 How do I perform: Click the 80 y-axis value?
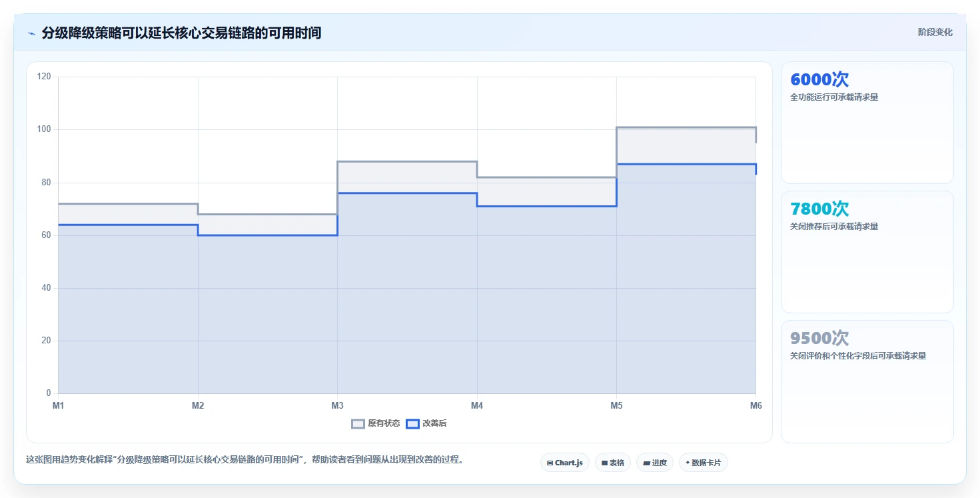coord(46,182)
